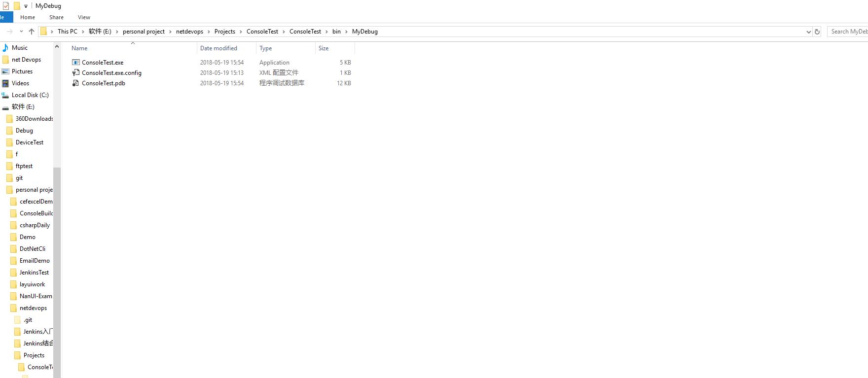Select DotNetCli folder in navigation tree

point(33,249)
